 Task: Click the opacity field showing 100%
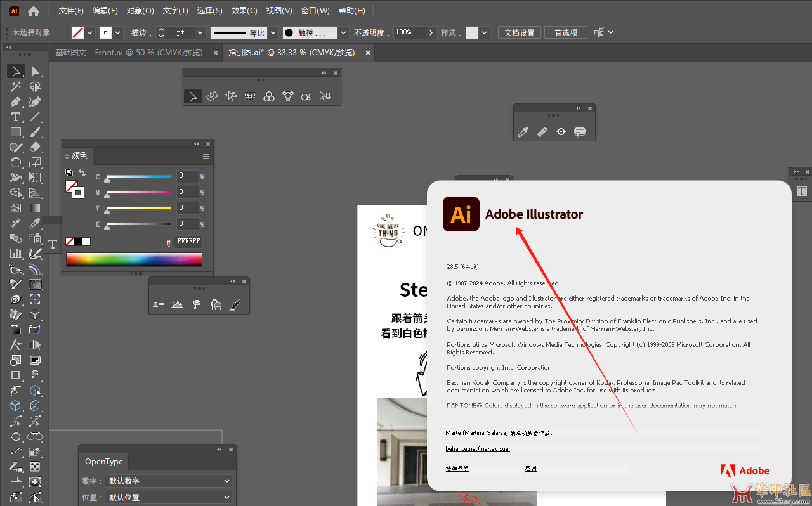pos(409,32)
